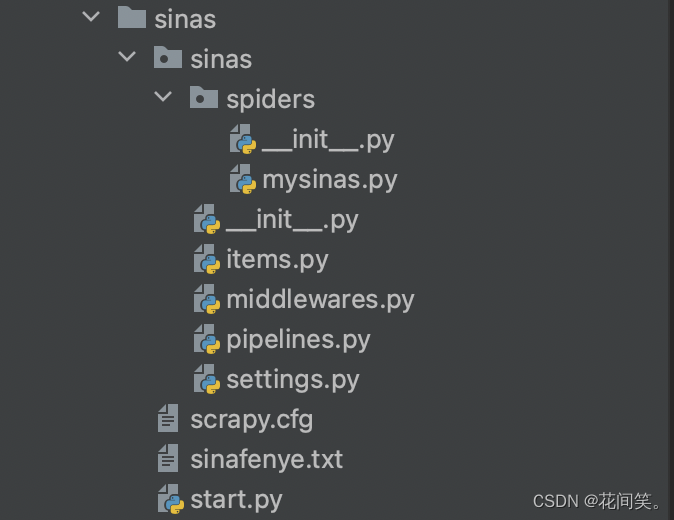Open the middlewares.py file

pos(320,300)
